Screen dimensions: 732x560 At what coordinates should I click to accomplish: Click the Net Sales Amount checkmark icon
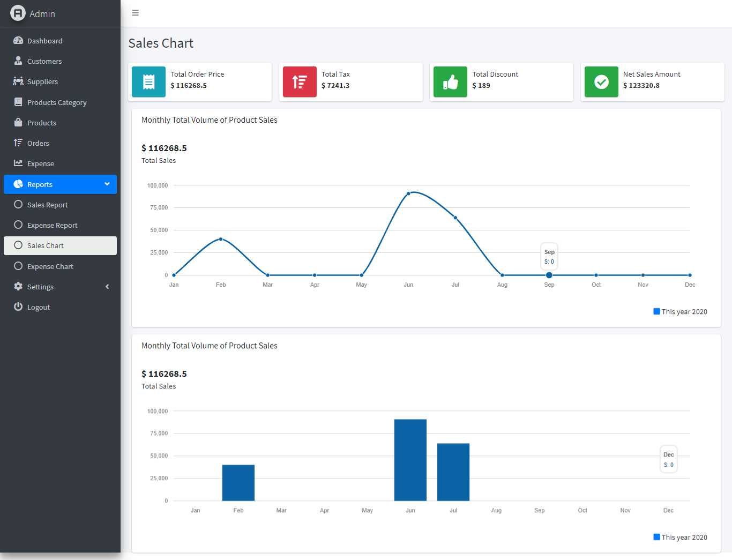601,82
